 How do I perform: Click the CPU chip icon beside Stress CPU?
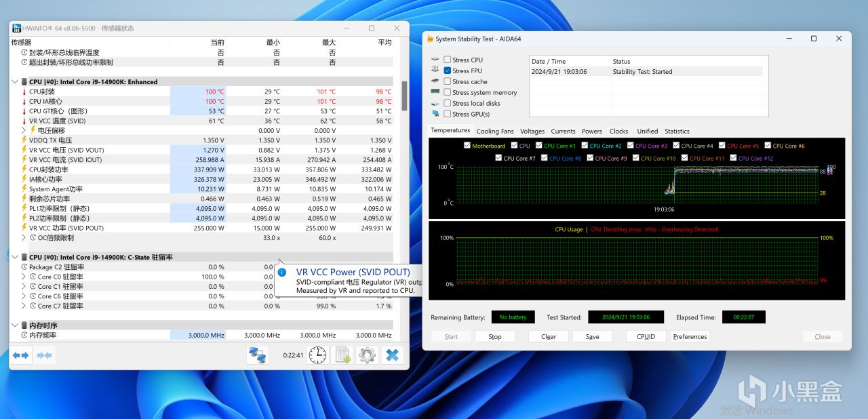(435, 60)
